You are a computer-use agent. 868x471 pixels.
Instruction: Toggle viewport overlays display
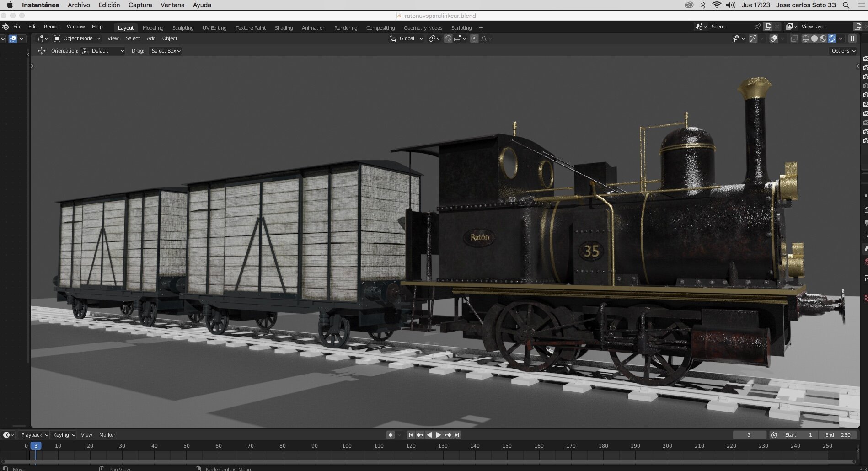[773, 38]
